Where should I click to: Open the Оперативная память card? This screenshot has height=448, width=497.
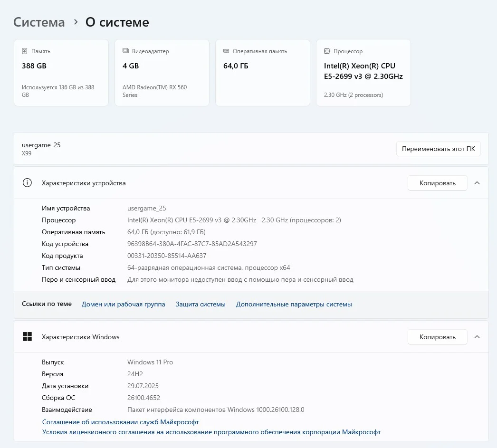pos(263,73)
